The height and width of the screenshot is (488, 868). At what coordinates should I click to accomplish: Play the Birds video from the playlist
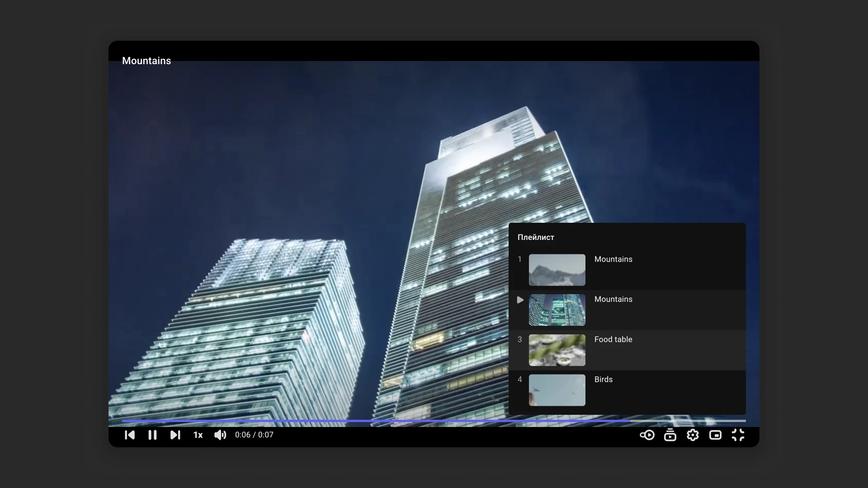click(x=603, y=380)
